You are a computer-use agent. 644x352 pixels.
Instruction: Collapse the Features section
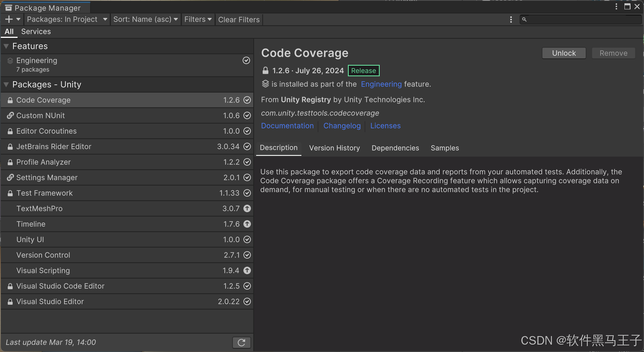[6, 46]
